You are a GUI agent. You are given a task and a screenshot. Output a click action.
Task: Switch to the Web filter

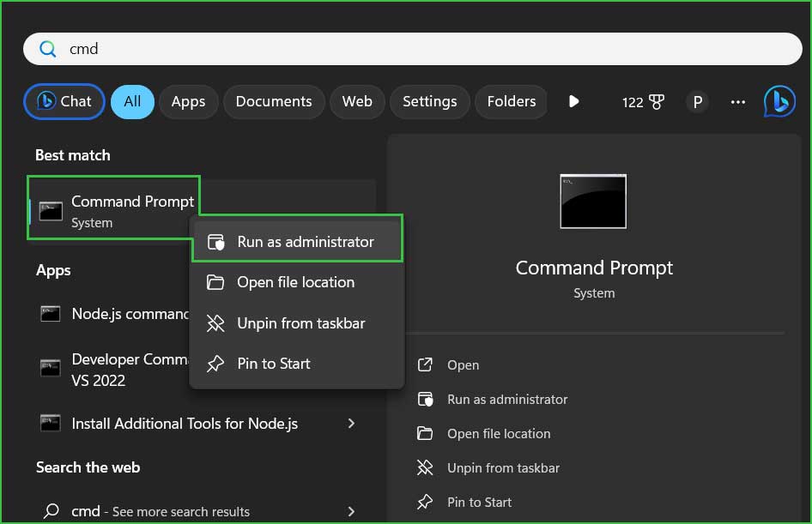(357, 101)
